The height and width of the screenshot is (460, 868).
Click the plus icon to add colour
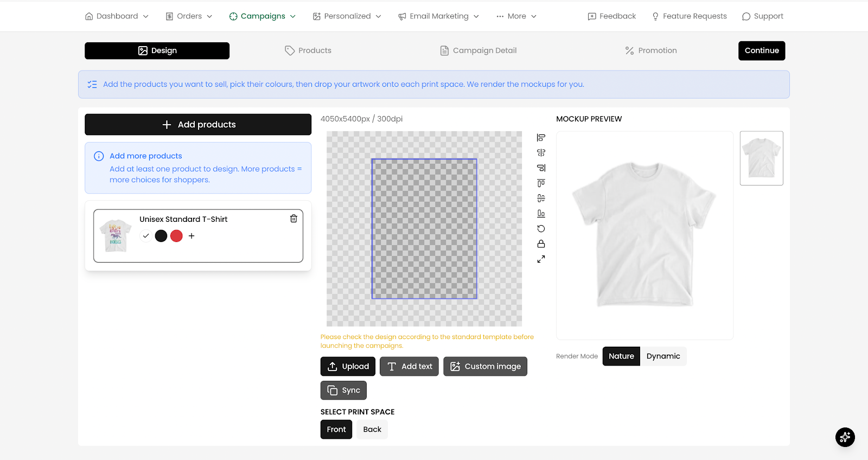192,236
